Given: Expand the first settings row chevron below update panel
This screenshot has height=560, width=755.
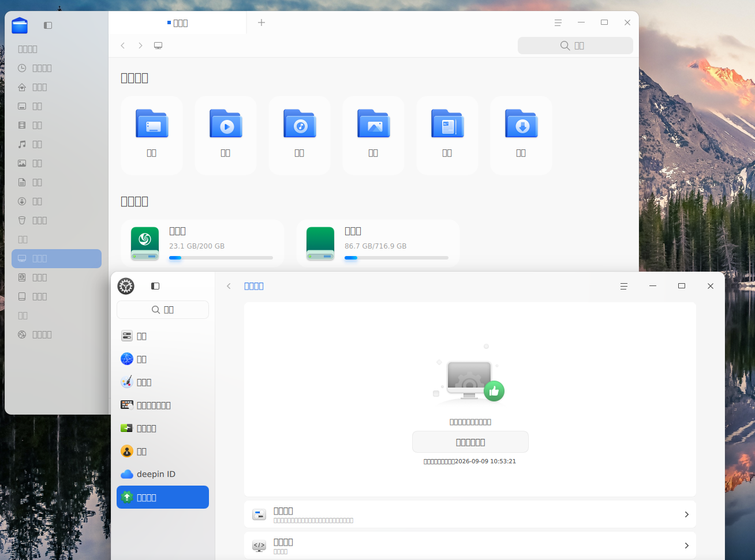Looking at the screenshot, I should click(686, 514).
